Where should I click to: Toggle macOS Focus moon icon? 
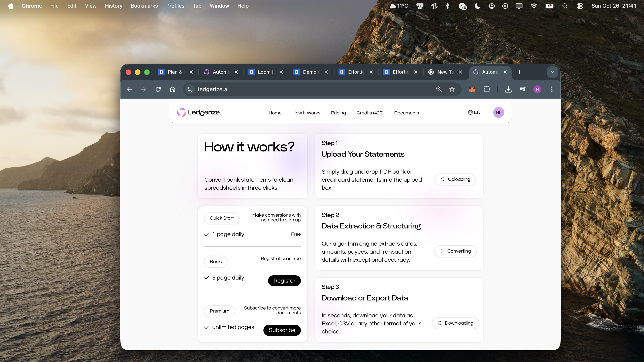click(478, 6)
